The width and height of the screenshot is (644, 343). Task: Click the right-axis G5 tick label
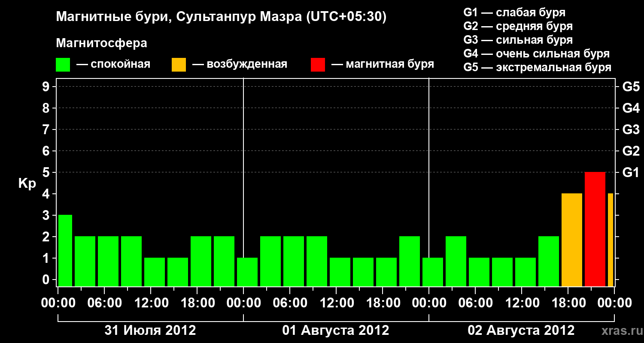631,87
